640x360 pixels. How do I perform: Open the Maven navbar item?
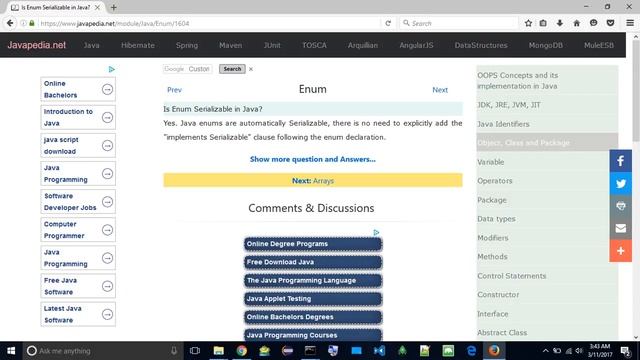click(231, 45)
